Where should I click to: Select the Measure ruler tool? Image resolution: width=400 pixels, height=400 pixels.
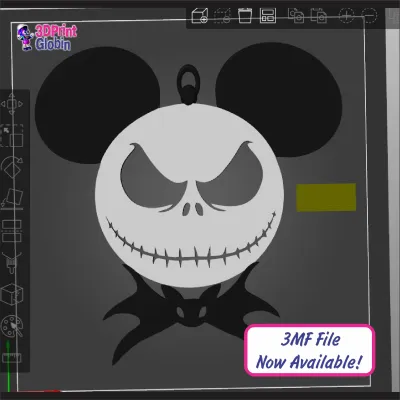click(x=12, y=358)
